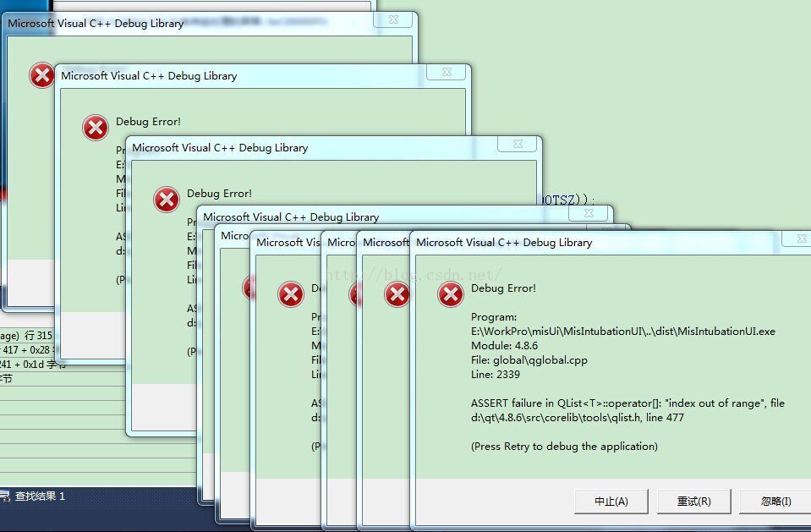
Task: Click error icon left of frontmost dialog's icon
Action: [397, 294]
